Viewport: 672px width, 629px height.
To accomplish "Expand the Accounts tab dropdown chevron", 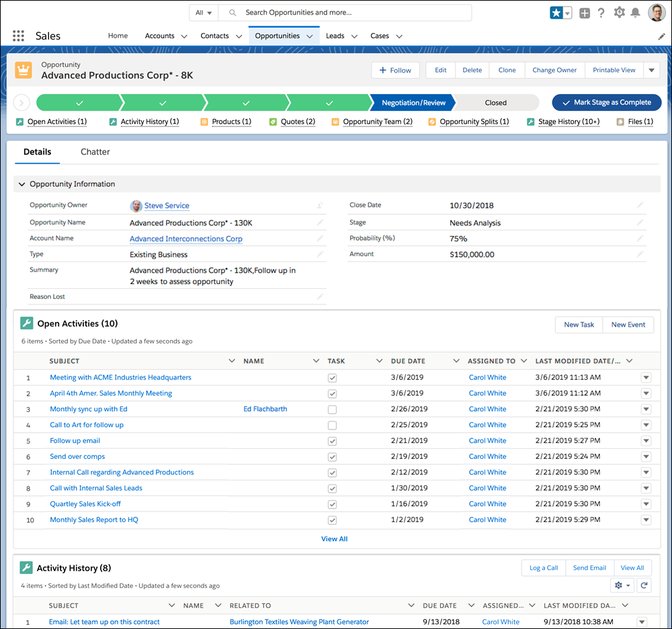I will (x=184, y=36).
